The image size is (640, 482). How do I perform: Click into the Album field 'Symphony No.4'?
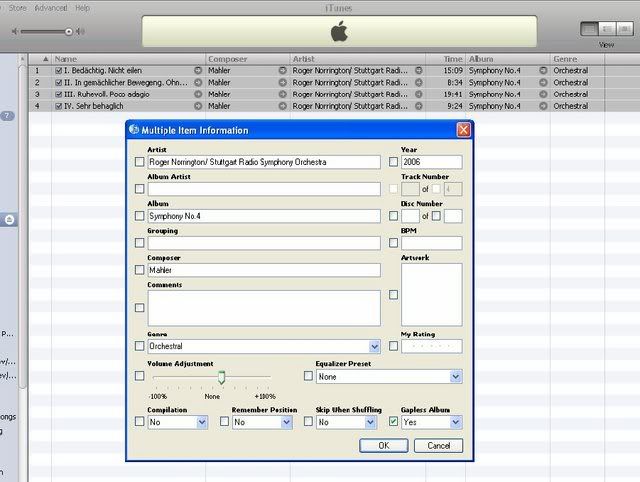pos(264,216)
